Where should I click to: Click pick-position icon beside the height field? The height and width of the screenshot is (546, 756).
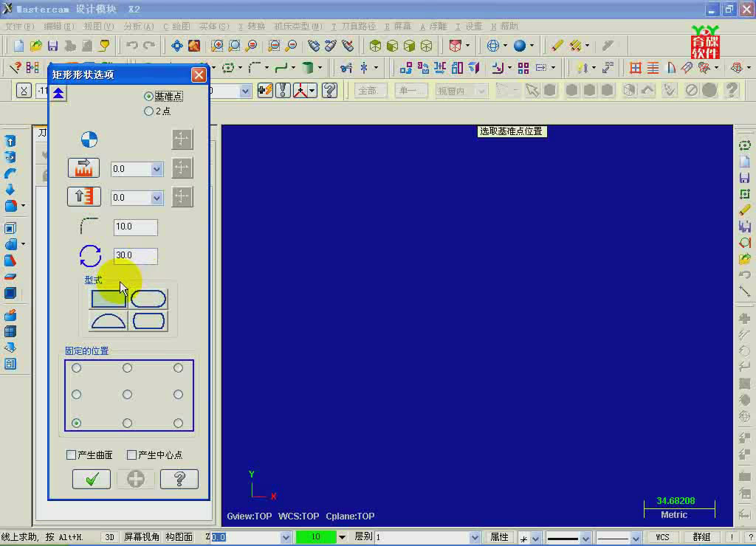click(x=182, y=196)
